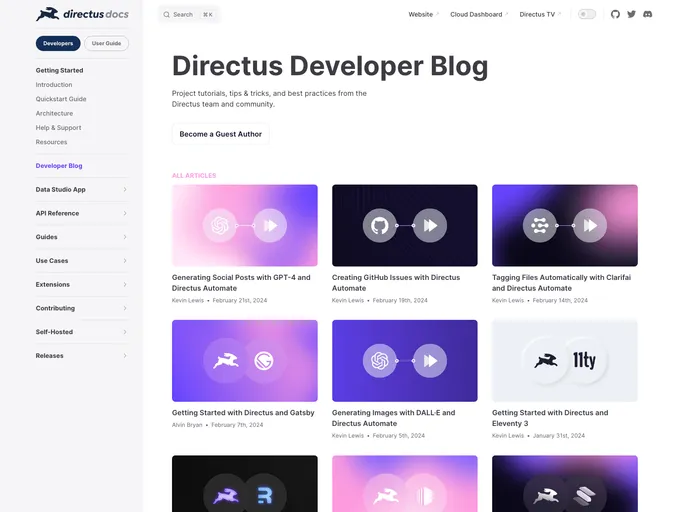Open Directus and Gatsby article thumbnail
Screen dimensions: 688x512
click(245, 361)
